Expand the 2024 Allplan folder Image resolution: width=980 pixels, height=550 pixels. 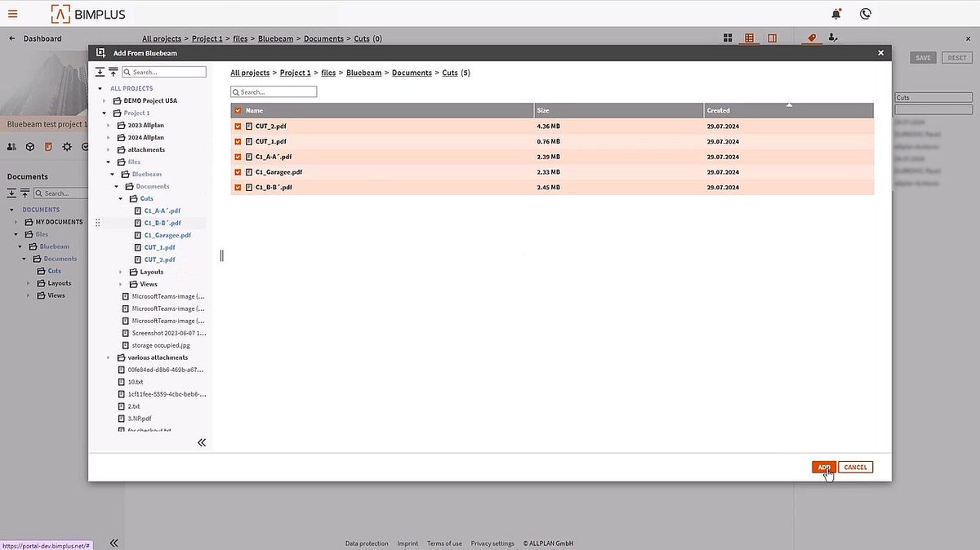(x=109, y=137)
